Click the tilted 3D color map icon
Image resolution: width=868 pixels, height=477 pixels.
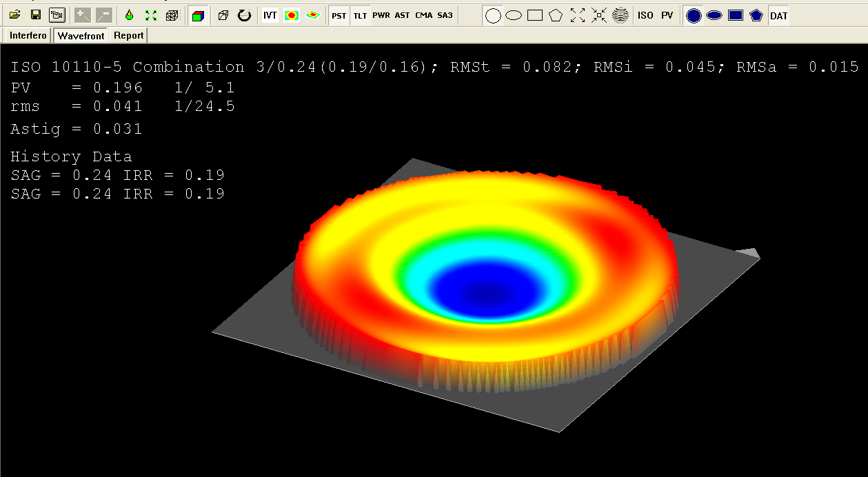(313, 15)
